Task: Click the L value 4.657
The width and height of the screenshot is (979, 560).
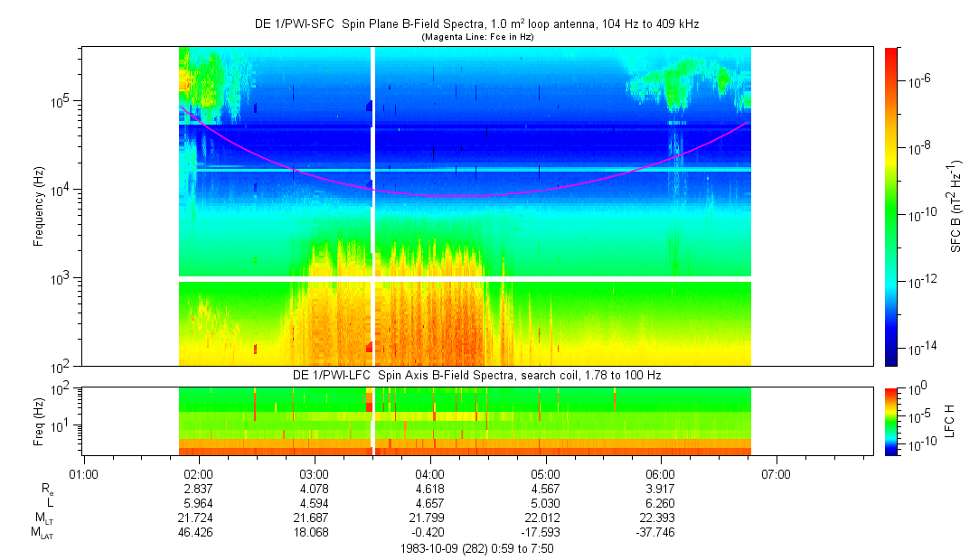Action: click(x=429, y=503)
